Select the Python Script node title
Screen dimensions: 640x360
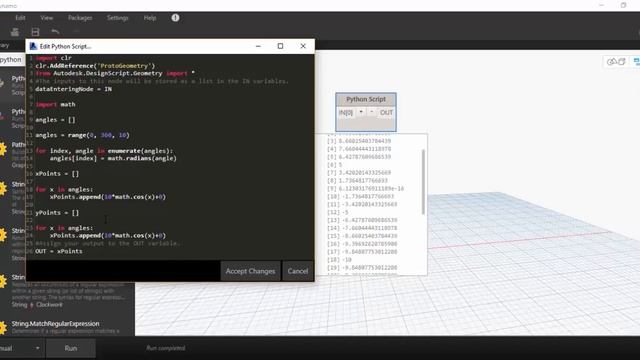click(x=366, y=99)
